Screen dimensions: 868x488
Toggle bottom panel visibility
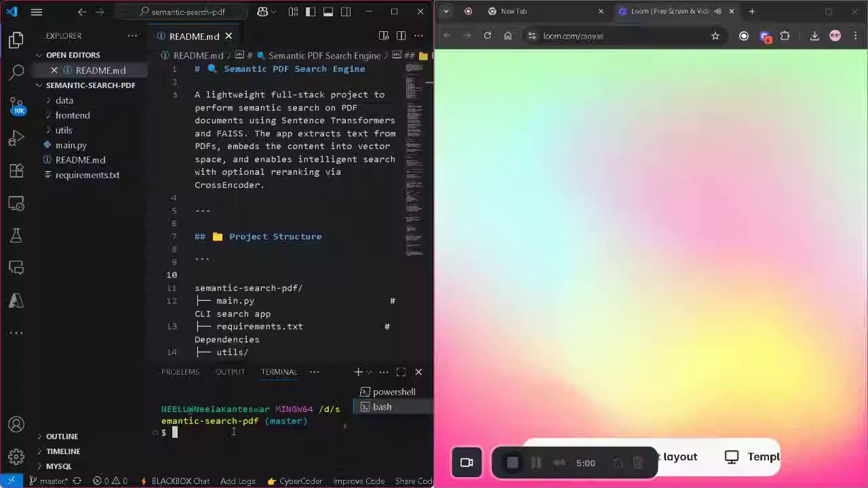coord(328,12)
